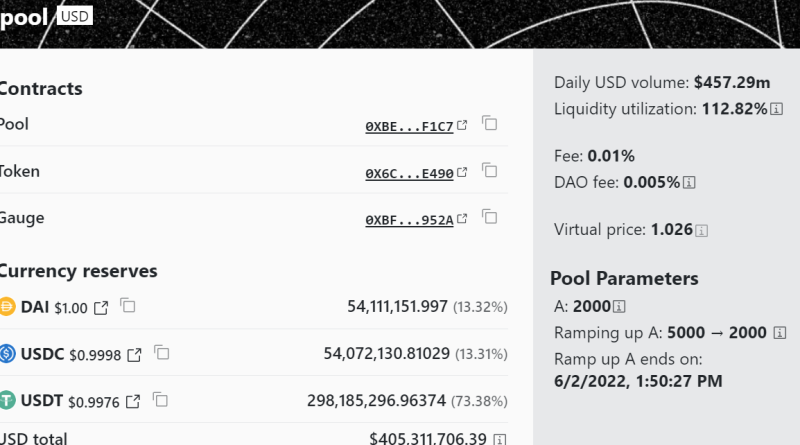The height and width of the screenshot is (445, 800).
Task: Click the Currency reserves heading
Action: click(x=79, y=271)
